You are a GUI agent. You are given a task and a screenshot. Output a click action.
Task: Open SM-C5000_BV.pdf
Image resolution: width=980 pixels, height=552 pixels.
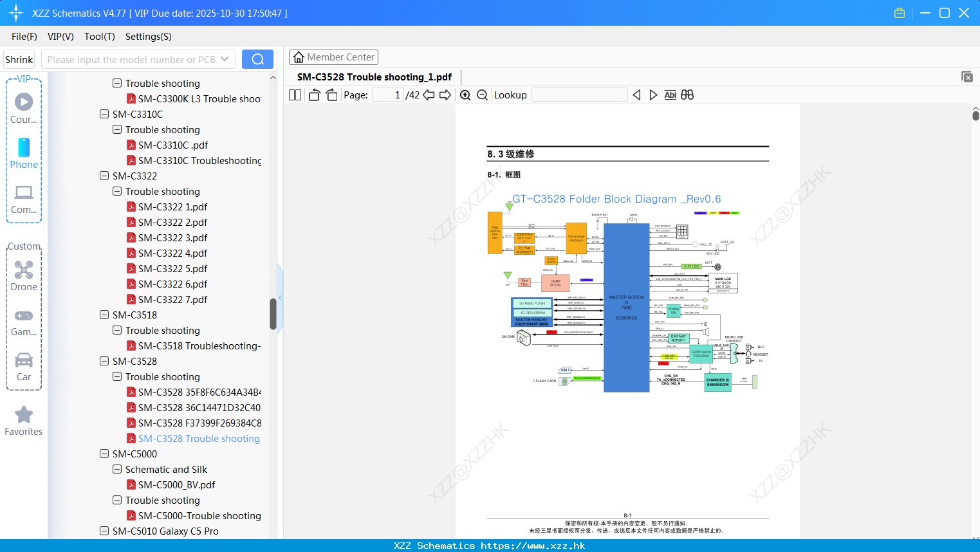(176, 484)
